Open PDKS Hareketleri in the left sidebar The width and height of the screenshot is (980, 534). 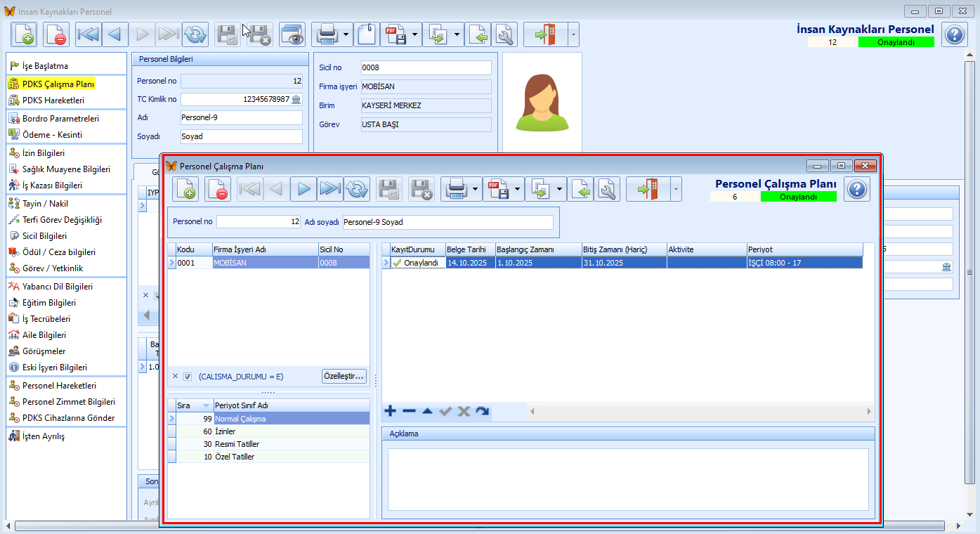pos(53,100)
